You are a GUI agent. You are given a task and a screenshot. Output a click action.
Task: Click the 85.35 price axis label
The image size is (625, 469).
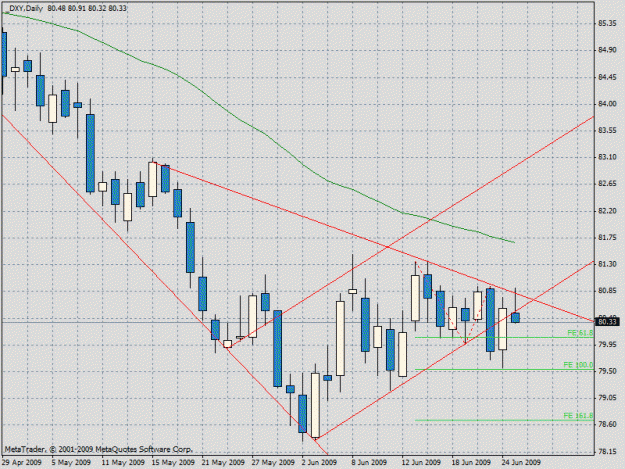pyautogui.click(x=607, y=24)
